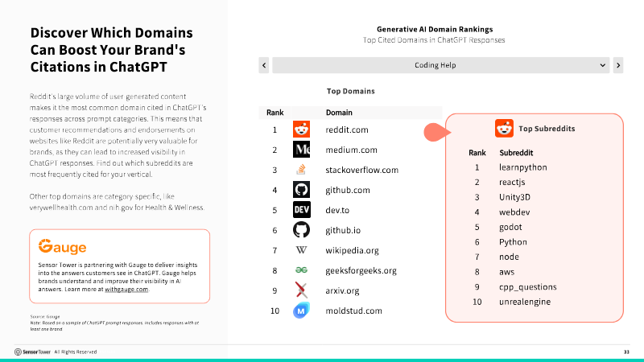Click the GitHub logo beside github.com
644x362 pixels.
pyautogui.click(x=301, y=190)
